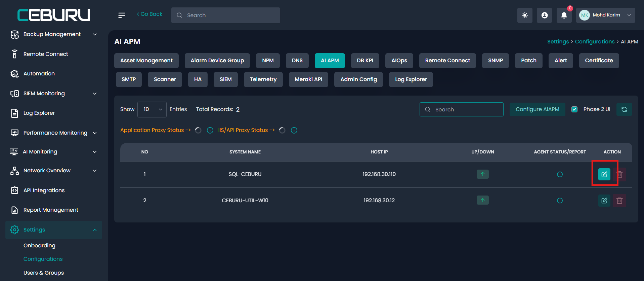
Task: Click the table Search field
Action: pyautogui.click(x=461, y=109)
